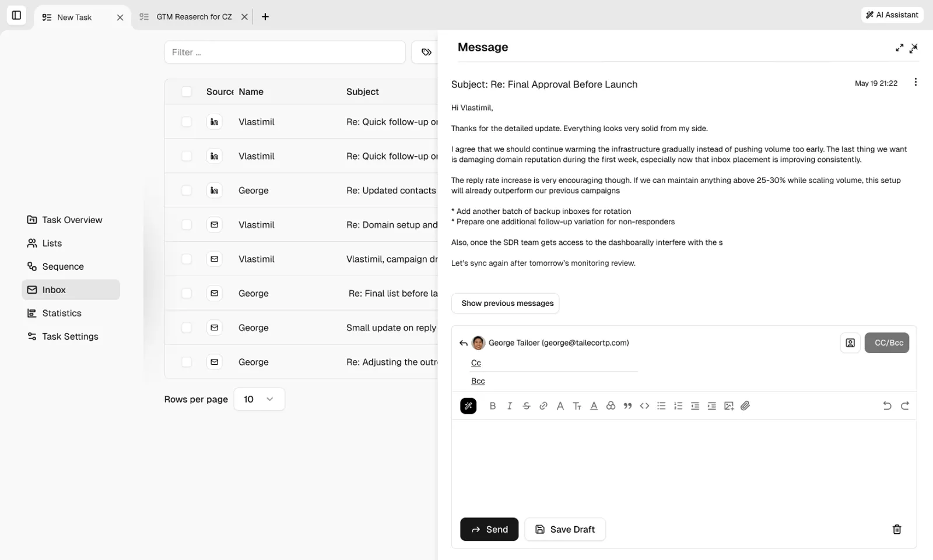Open the font size dropdown
This screenshot has height=560, width=933.
(577, 406)
